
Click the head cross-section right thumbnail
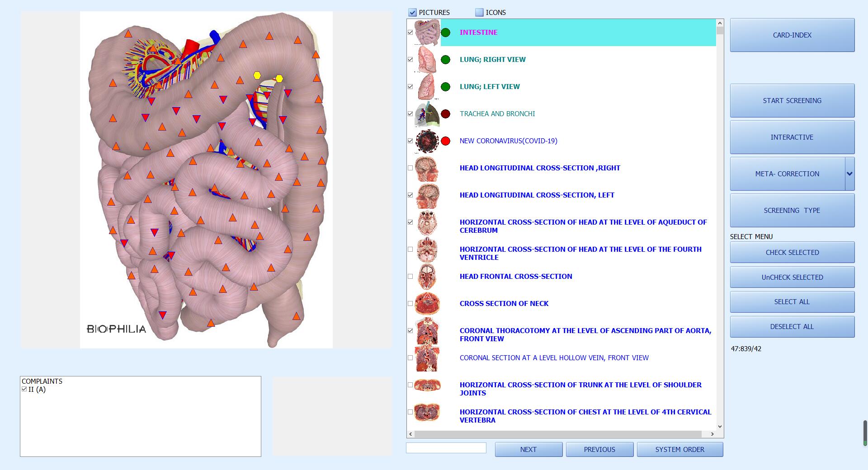click(427, 168)
